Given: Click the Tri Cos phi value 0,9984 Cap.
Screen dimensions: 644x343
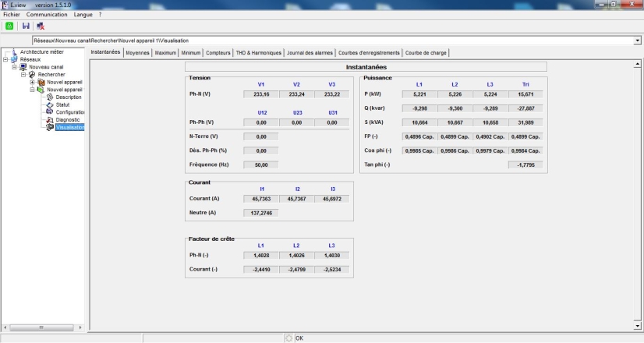Looking at the screenshot, I should pyautogui.click(x=525, y=150).
